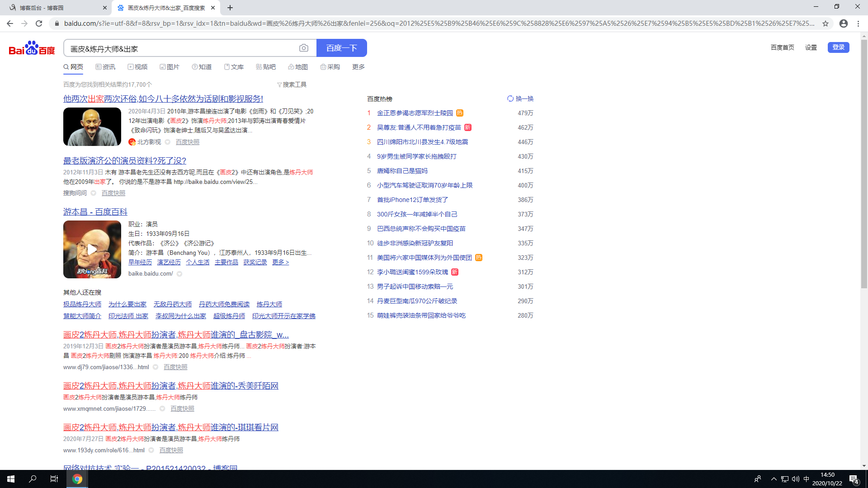
Task: Click the 百度一下 search button
Action: point(341,48)
